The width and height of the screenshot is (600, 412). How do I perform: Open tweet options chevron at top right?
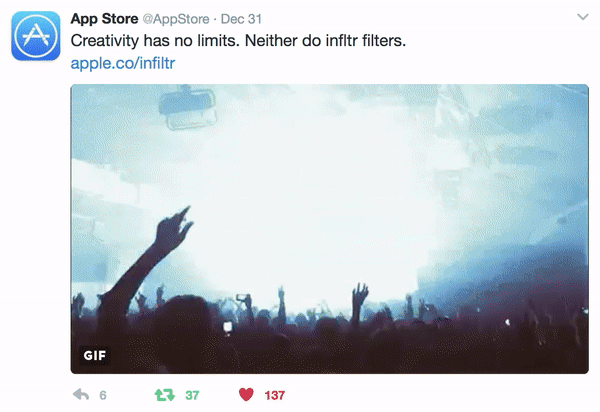583,17
